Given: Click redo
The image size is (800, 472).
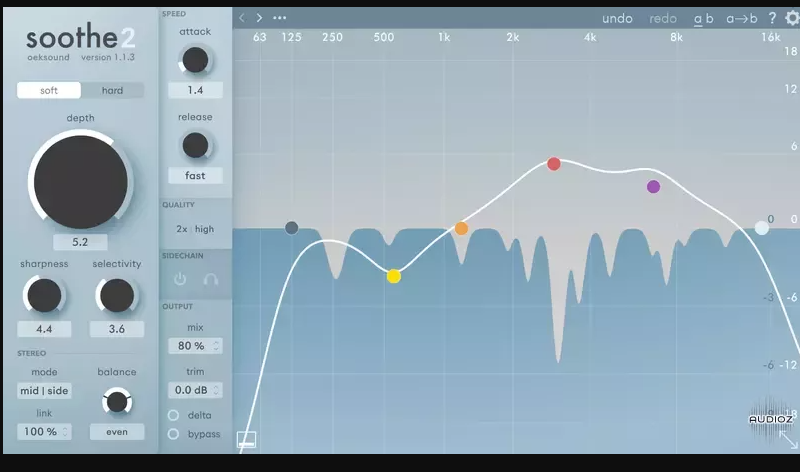Looking at the screenshot, I should tap(663, 19).
